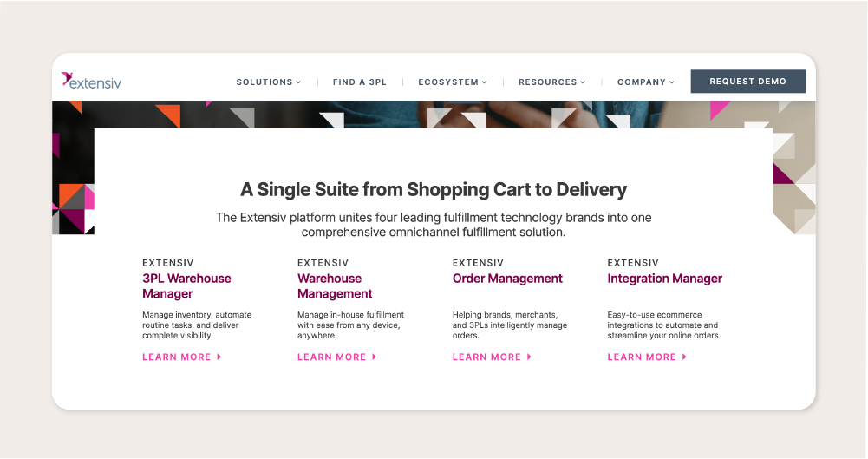Expand the chevron next to Solutions
The image size is (868, 459).
[298, 82]
